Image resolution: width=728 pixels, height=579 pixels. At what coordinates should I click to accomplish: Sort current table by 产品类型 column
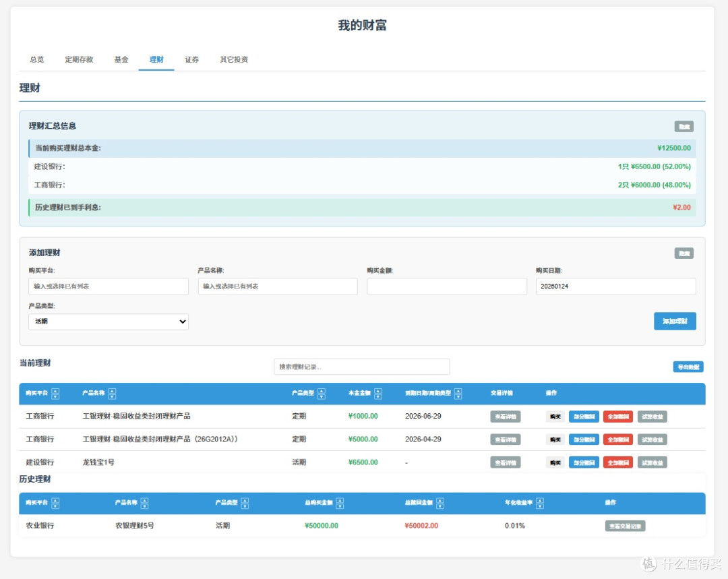tap(322, 394)
